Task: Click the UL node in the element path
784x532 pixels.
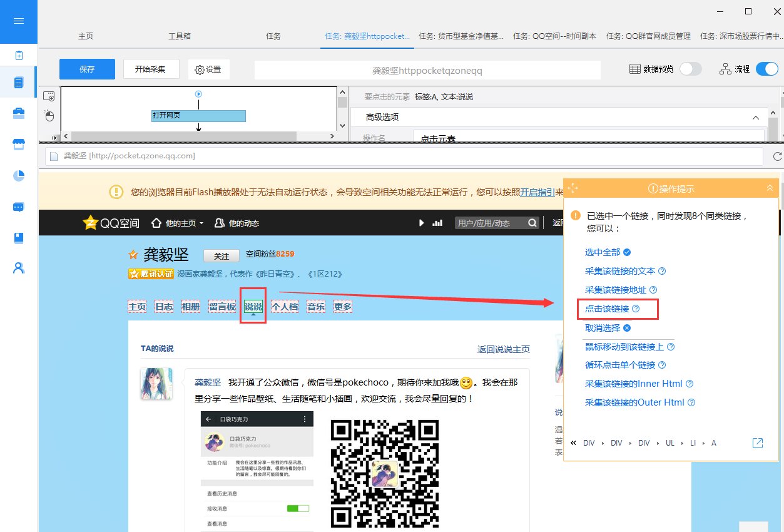Action: pyautogui.click(x=670, y=443)
